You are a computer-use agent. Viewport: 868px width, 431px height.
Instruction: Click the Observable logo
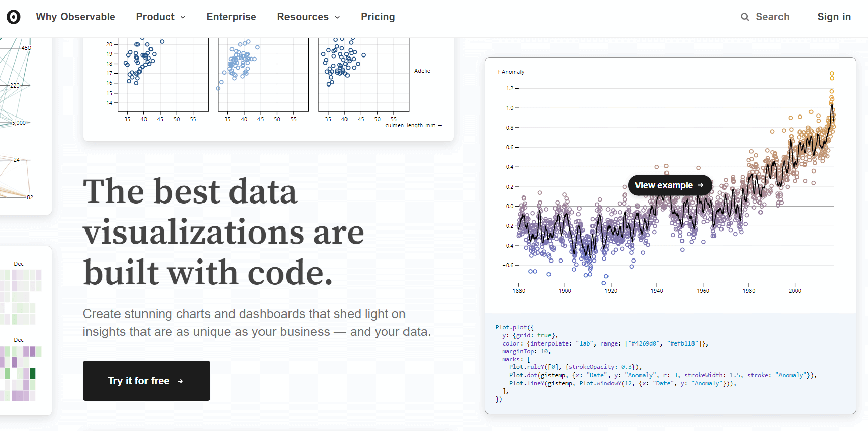point(13,17)
